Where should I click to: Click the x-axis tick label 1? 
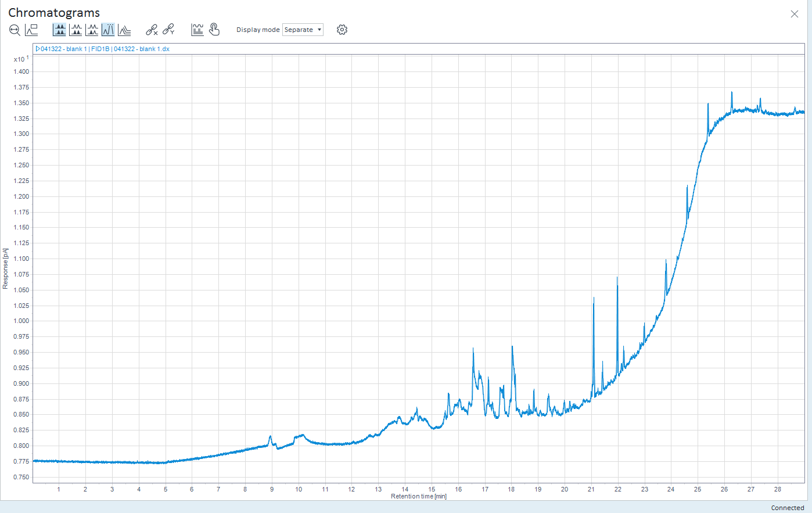click(59, 489)
